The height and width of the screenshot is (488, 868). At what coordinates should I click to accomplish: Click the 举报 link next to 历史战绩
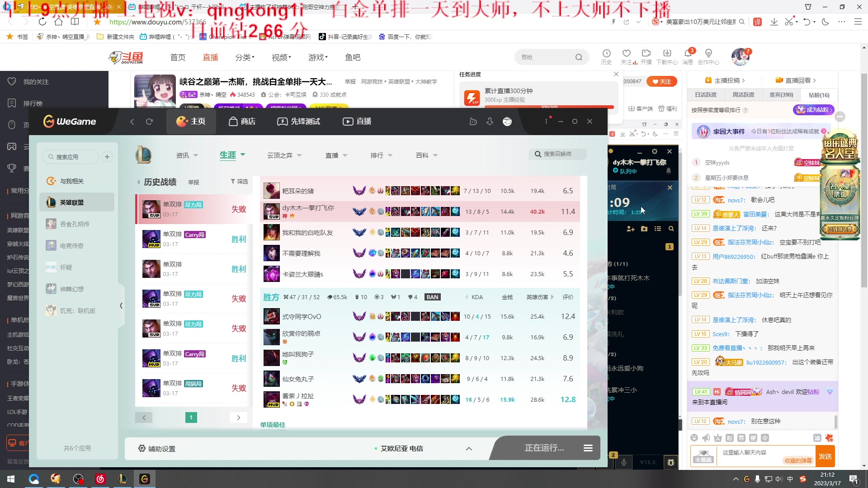193,182
